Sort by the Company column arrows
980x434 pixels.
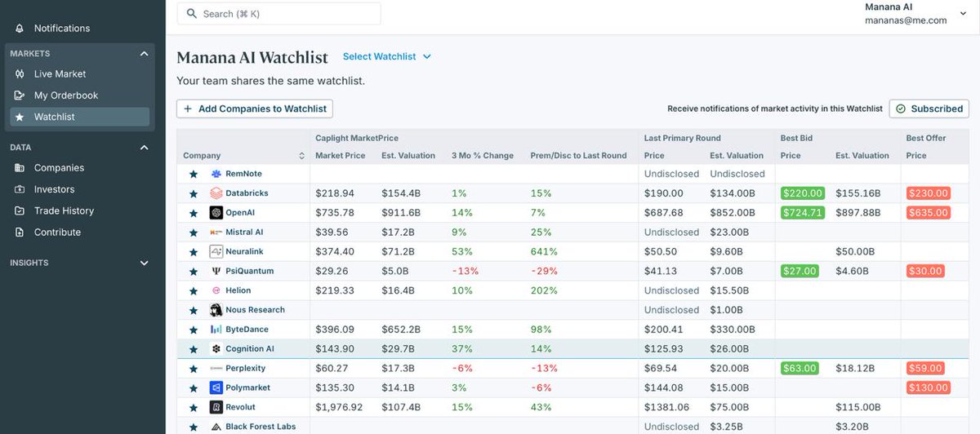(301, 156)
